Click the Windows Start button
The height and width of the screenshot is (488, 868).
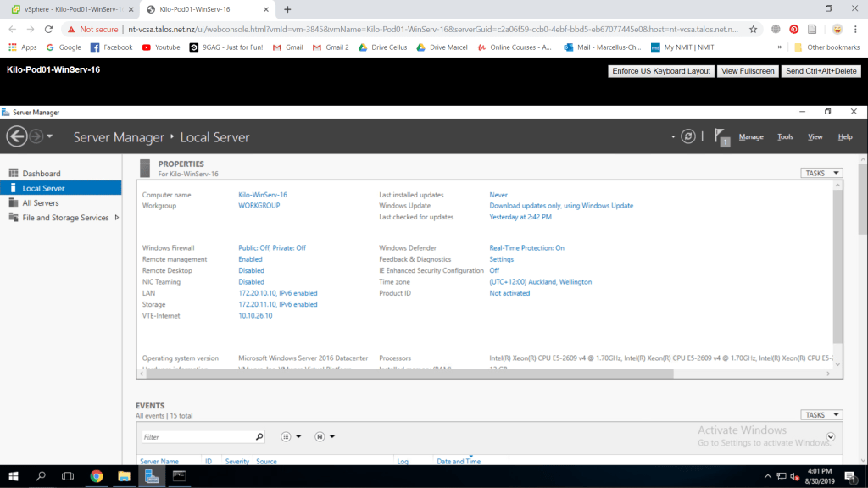click(13, 477)
